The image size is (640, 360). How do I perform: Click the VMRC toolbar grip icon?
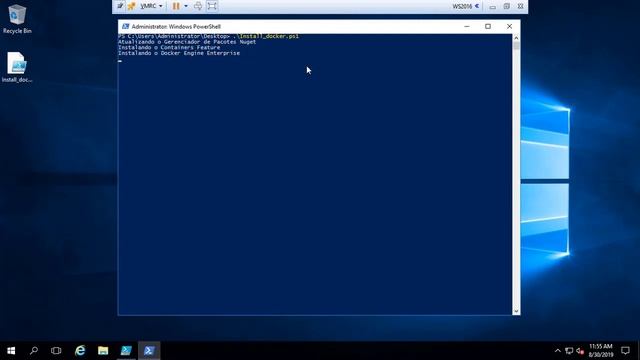pos(120,6)
